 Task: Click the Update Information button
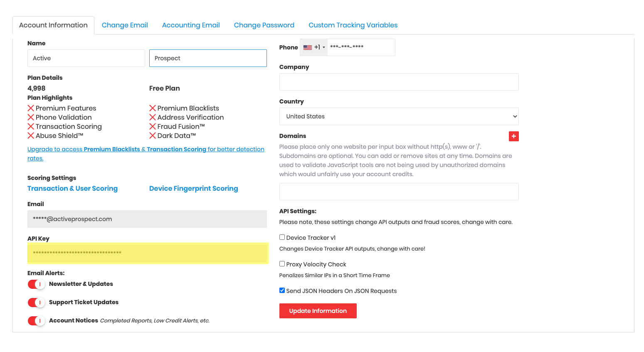click(x=318, y=311)
